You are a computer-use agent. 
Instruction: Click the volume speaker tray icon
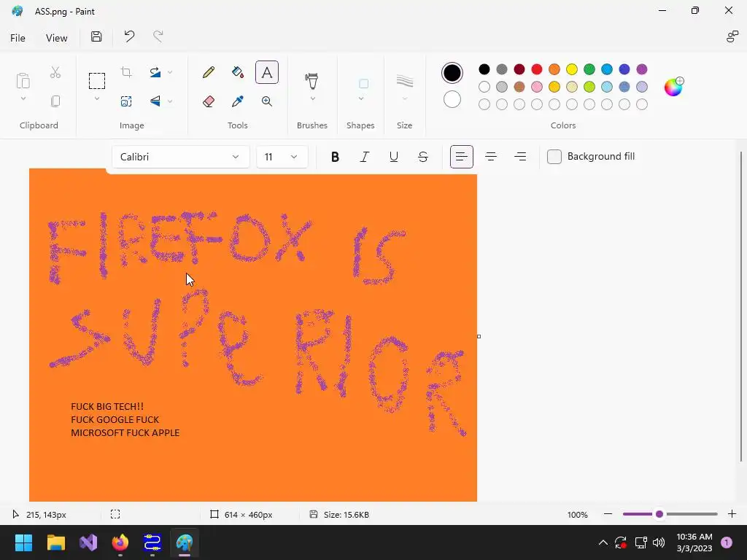(x=659, y=542)
